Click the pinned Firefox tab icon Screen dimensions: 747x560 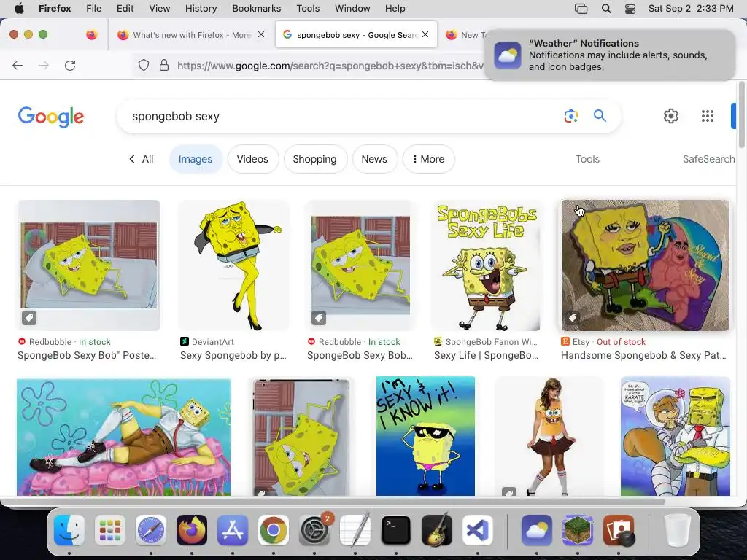tap(91, 35)
